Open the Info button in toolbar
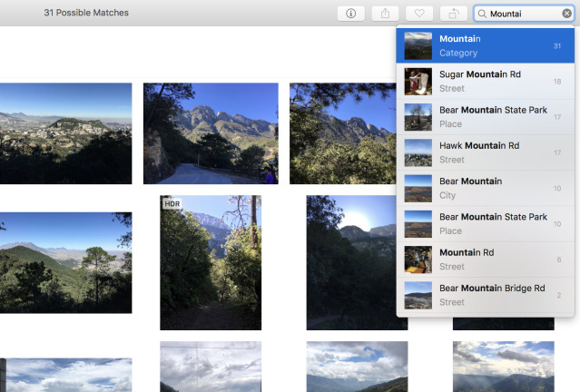580x392 pixels. (350, 14)
